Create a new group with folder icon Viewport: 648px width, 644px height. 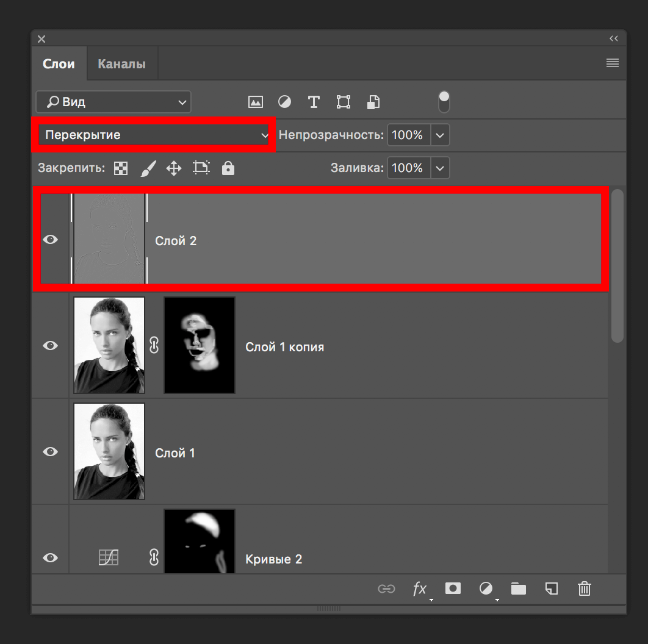[x=519, y=589]
